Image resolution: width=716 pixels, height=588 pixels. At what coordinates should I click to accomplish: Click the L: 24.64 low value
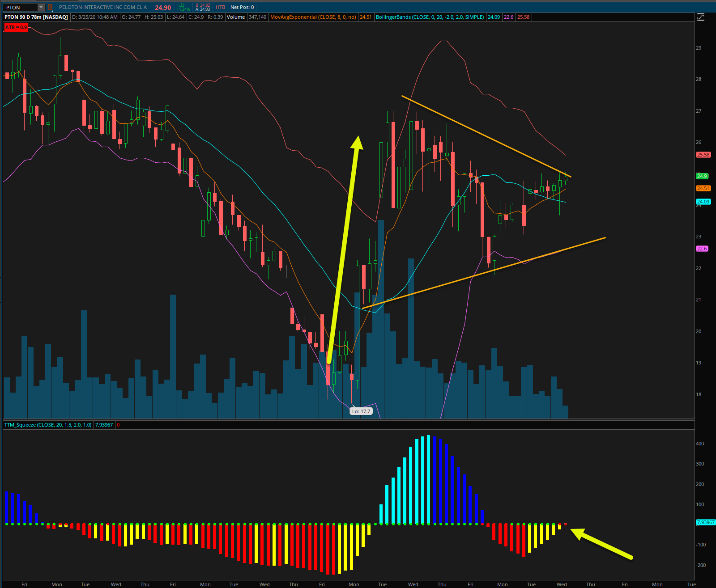[175, 17]
